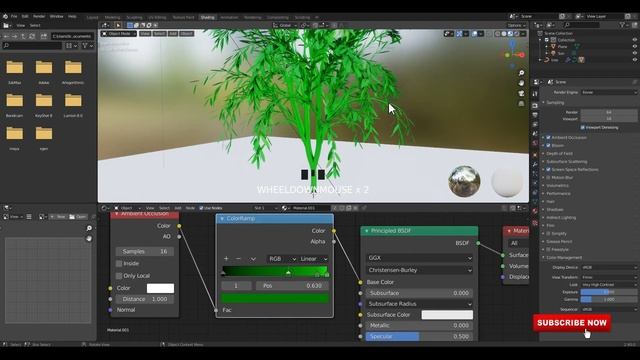Click the forward arrow in file browser
This screenshot has width=640, height=360.
point(15,36)
